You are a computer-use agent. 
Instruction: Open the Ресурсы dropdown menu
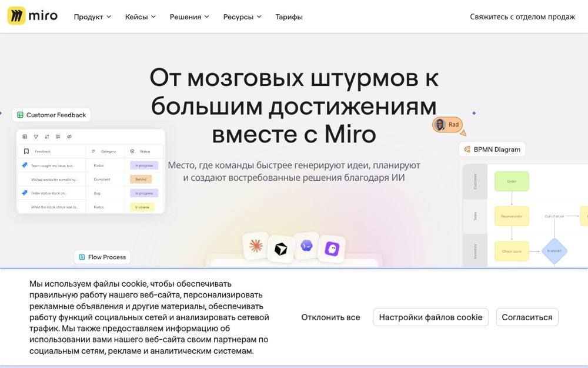tap(242, 17)
